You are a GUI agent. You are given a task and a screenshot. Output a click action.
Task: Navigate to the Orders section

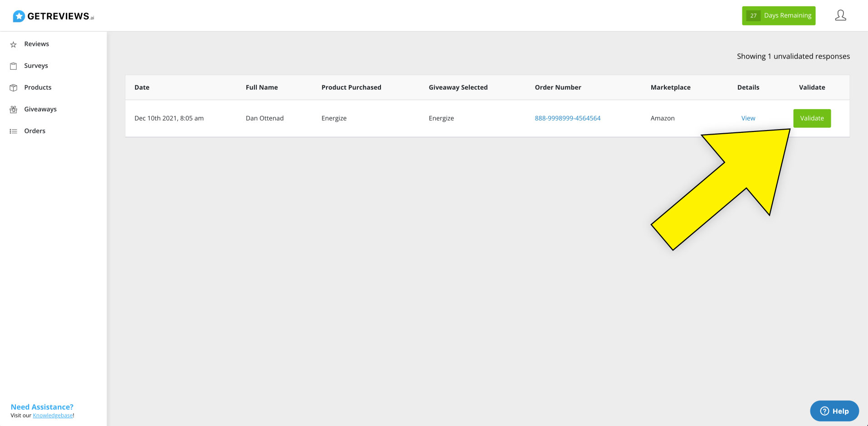(x=35, y=131)
